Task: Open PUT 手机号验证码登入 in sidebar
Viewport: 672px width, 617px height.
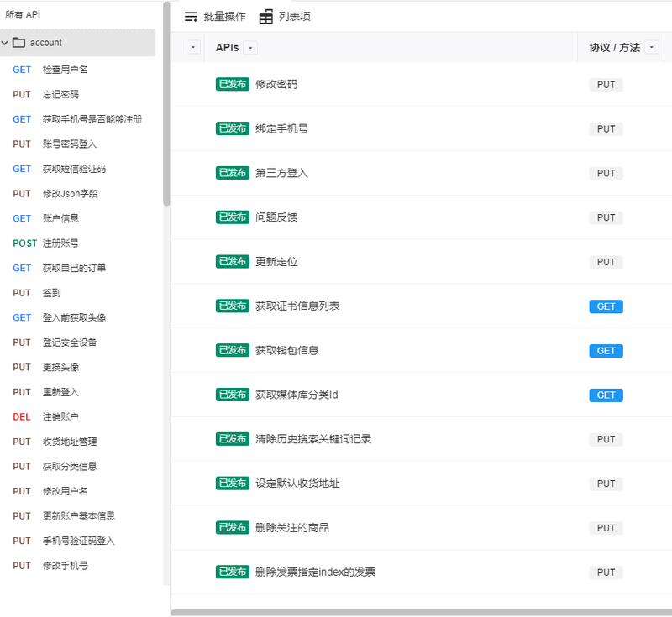Action: tap(77, 541)
